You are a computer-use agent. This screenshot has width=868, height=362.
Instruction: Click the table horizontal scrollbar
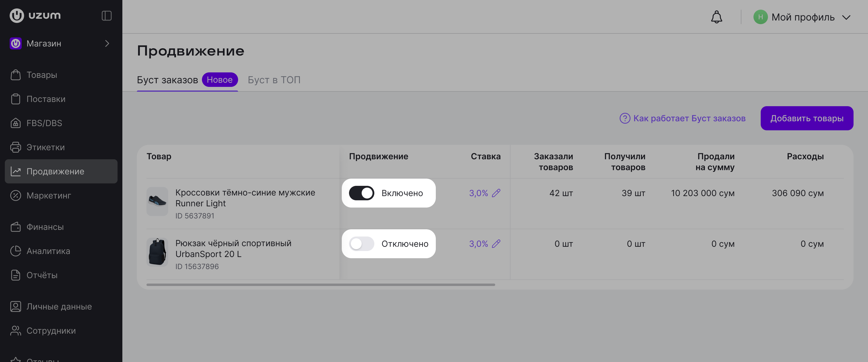(320, 285)
